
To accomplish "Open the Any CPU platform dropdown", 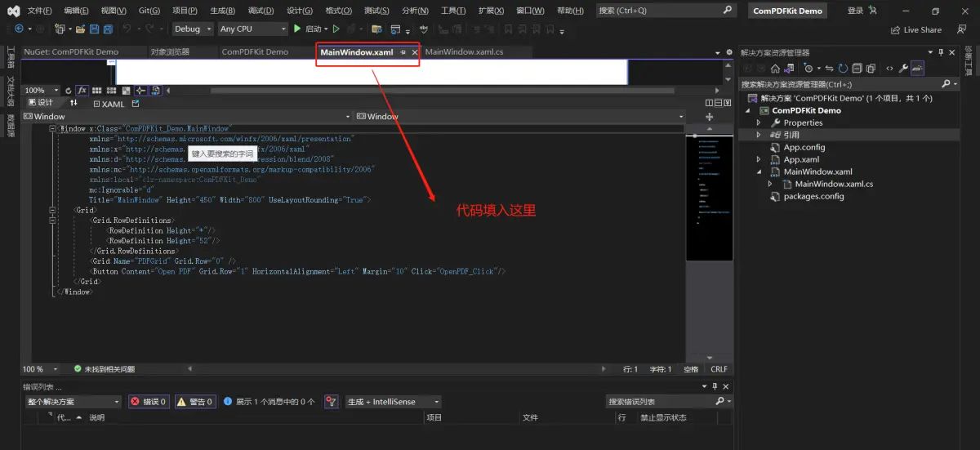I will click(252, 29).
